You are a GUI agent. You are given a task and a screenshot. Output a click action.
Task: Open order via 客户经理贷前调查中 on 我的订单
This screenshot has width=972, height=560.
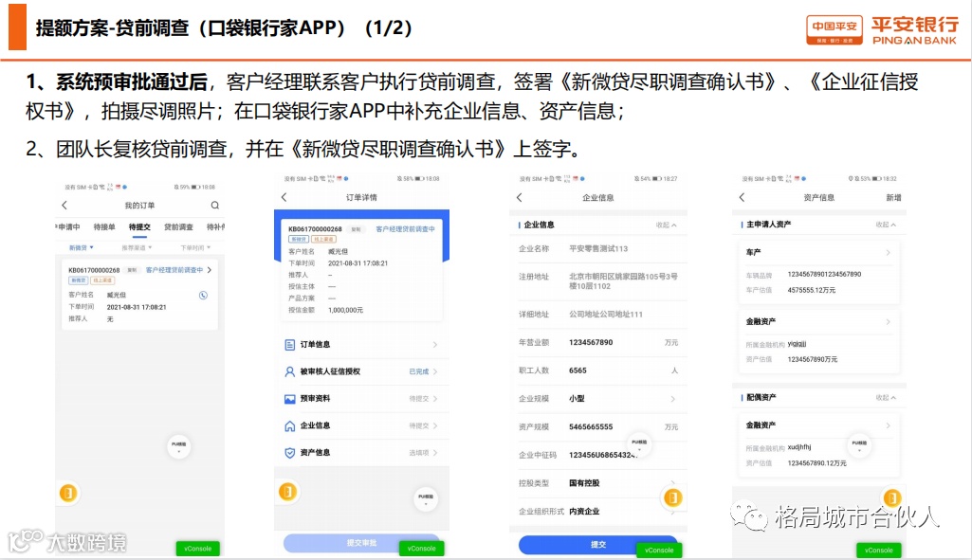click(178, 270)
